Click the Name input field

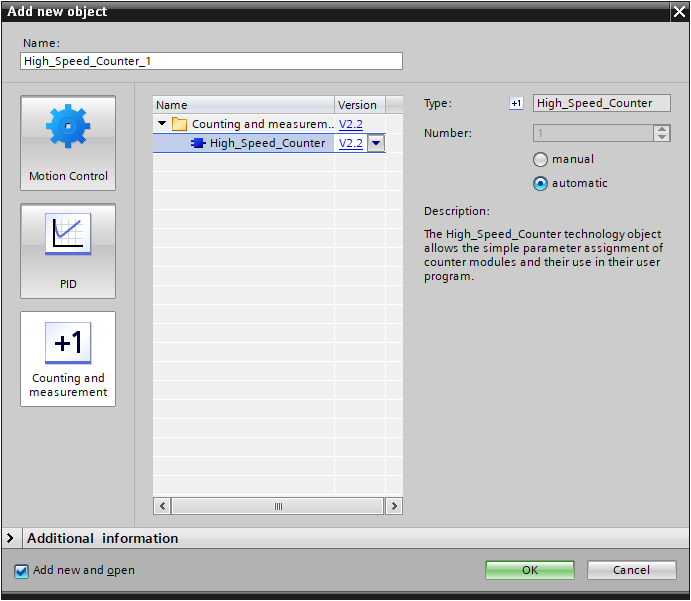(x=211, y=61)
